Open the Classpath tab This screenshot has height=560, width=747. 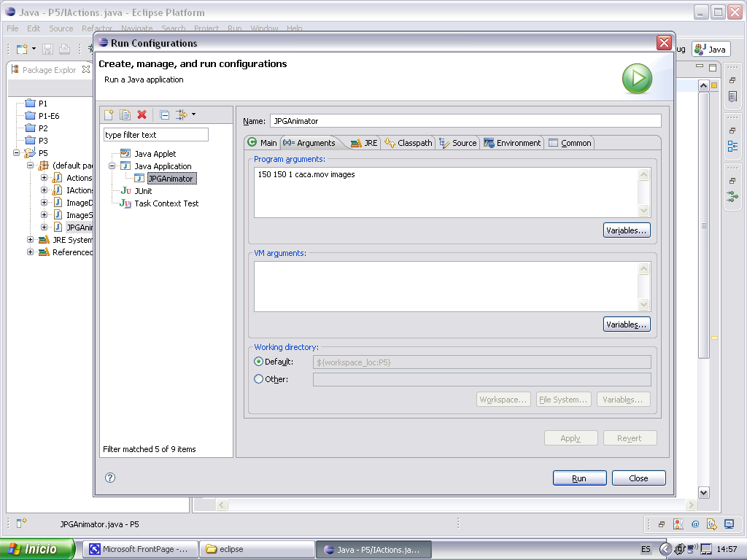[409, 143]
